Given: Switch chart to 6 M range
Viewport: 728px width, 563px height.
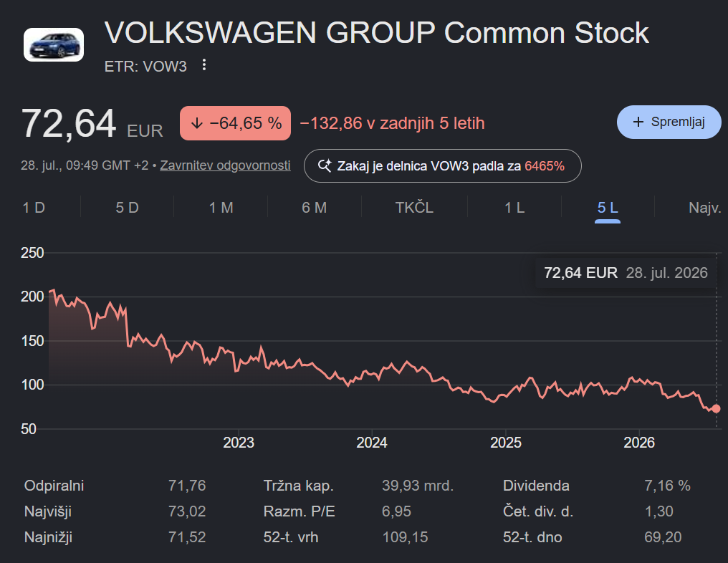Looking at the screenshot, I should click(x=315, y=208).
